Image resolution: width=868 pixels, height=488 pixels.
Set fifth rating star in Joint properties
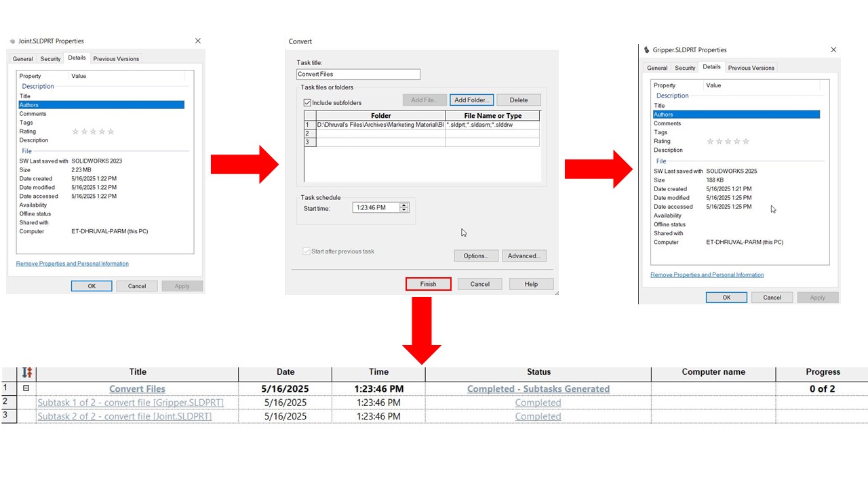coord(111,131)
